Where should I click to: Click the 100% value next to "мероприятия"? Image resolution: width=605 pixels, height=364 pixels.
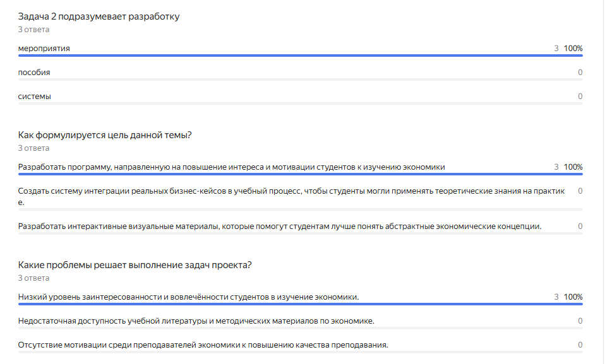pyautogui.click(x=573, y=49)
